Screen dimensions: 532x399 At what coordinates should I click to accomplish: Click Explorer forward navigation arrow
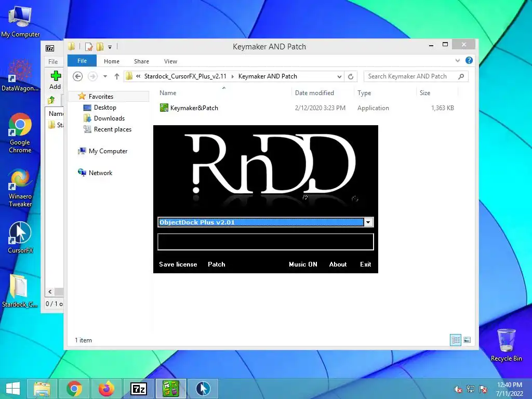click(x=92, y=76)
